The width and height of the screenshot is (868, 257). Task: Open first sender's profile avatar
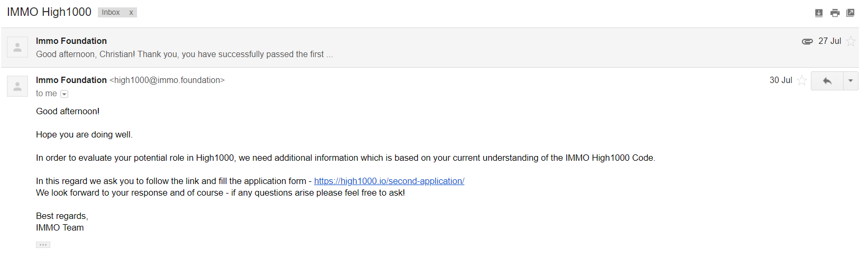click(x=17, y=47)
